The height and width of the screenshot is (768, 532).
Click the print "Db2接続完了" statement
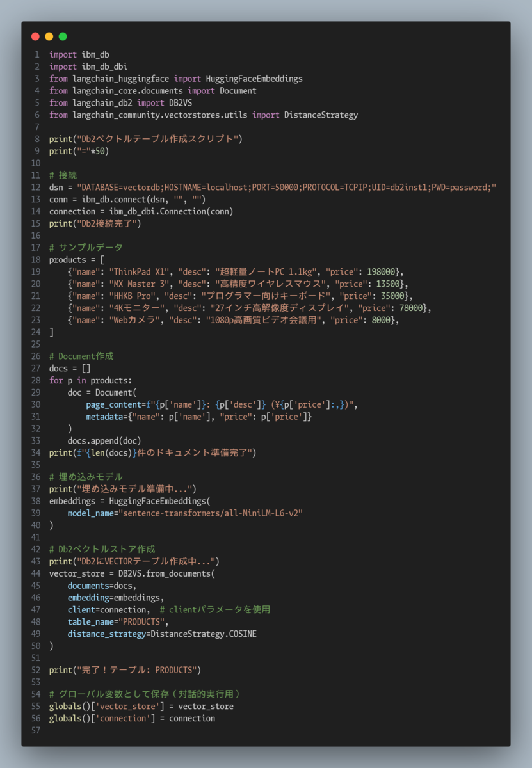pos(95,223)
